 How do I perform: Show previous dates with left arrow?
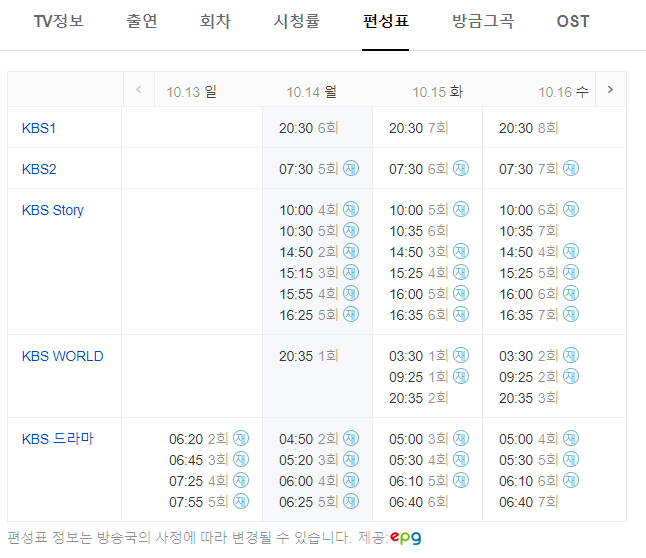(x=139, y=89)
